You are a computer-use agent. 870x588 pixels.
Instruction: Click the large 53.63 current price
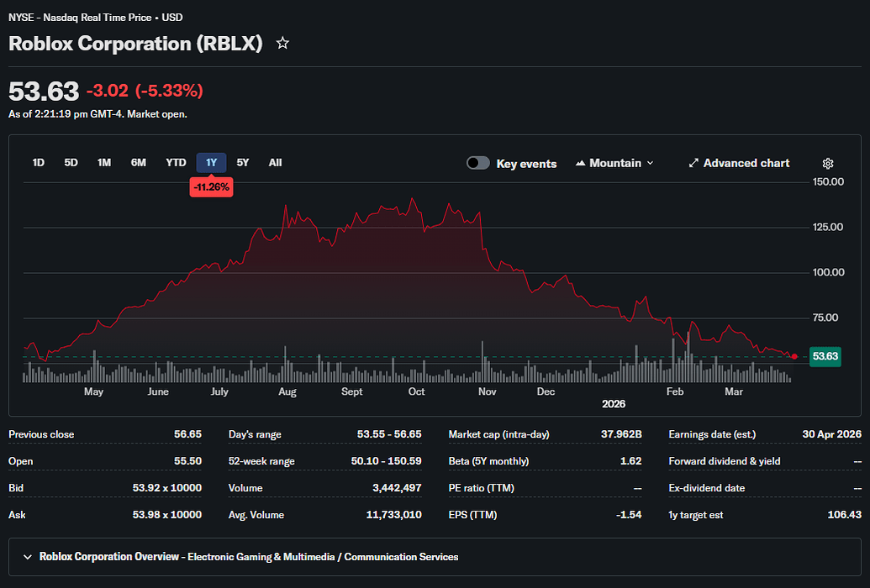(44, 91)
